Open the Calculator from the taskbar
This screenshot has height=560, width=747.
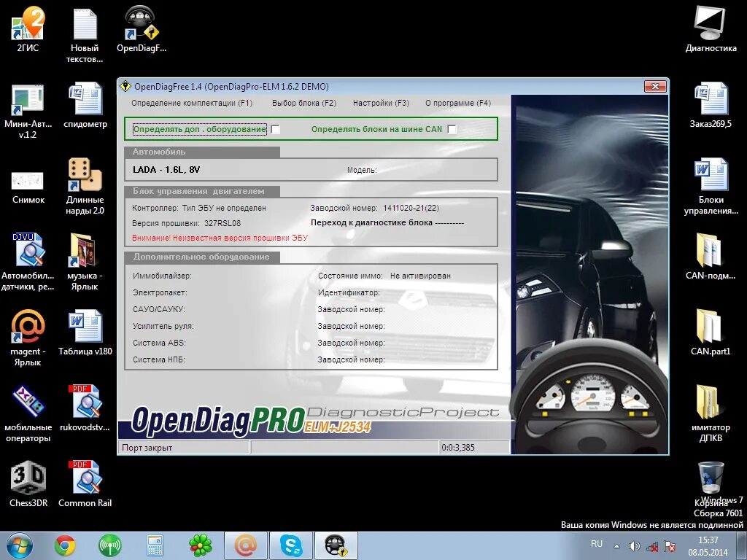(x=155, y=545)
